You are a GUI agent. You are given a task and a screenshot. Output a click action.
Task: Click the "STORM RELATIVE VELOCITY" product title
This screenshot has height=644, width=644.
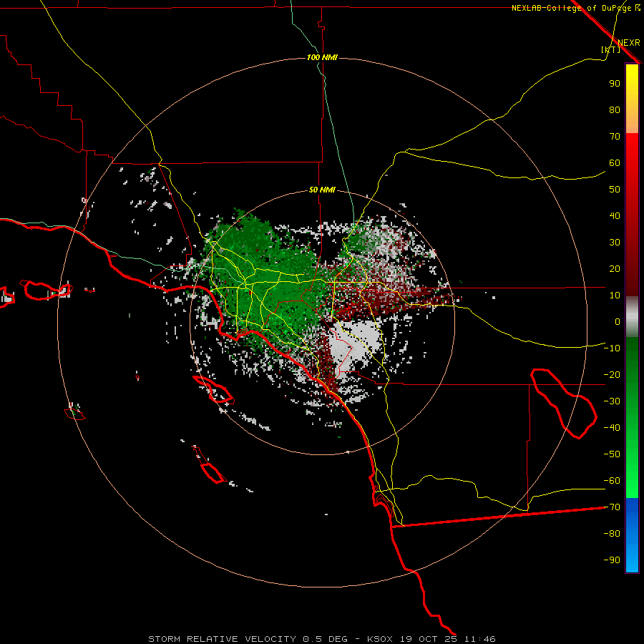click(x=222, y=639)
